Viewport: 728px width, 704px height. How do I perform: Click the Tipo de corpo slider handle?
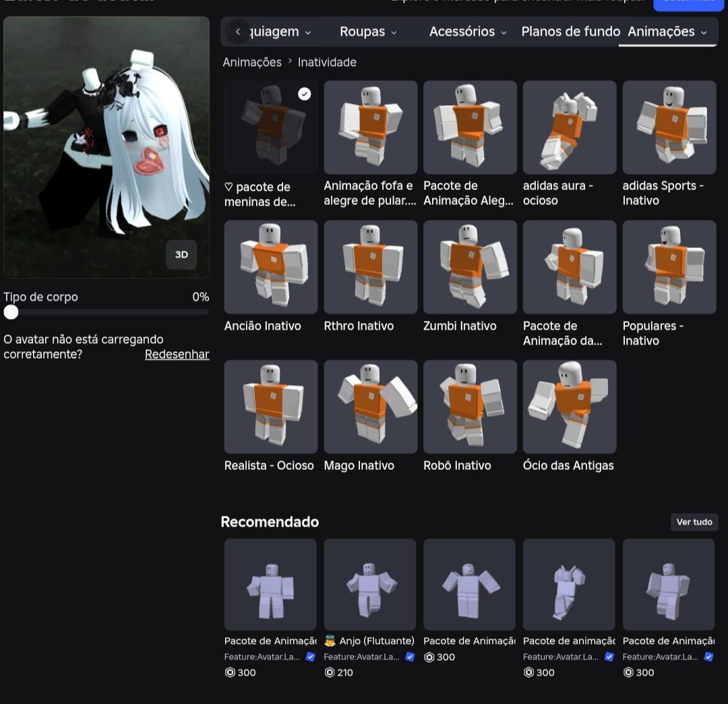coord(11,312)
